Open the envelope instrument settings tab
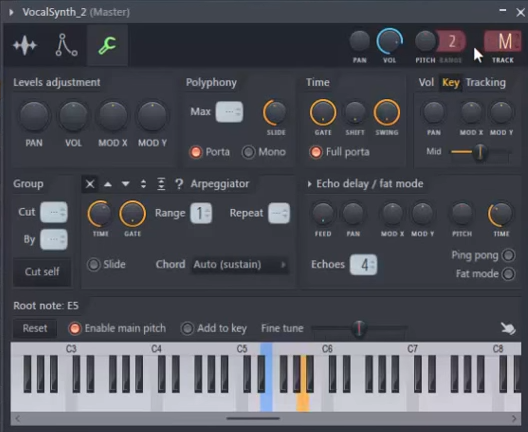528x432 pixels. pyautogui.click(x=66, y=45)
